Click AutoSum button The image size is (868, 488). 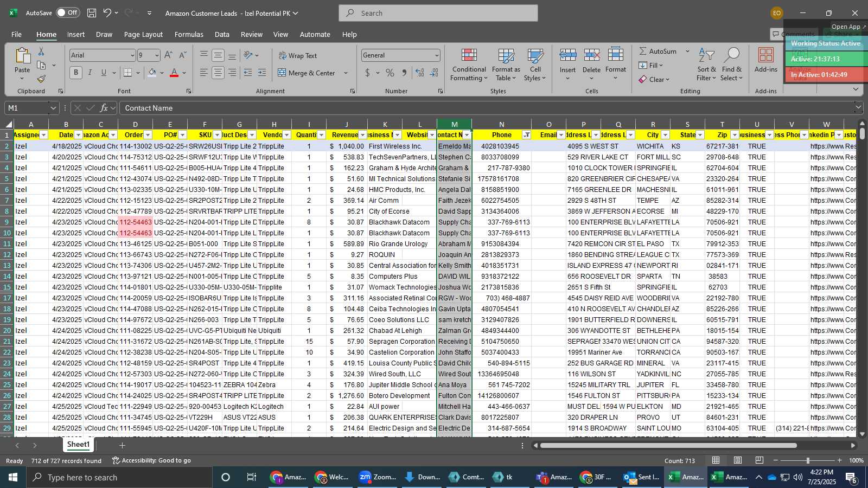coord(658,51)
